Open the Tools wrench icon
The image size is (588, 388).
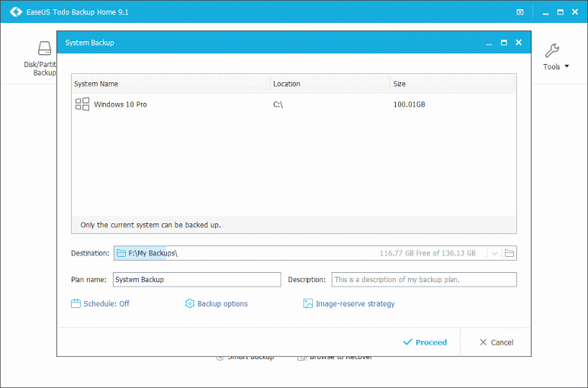(x=551, y=50)
